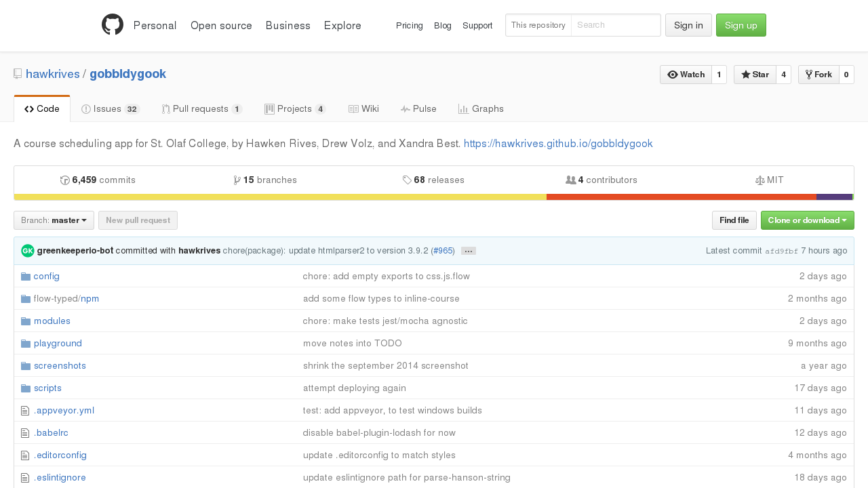Open the Graphs tab
This screenshot has width=868, height=488.
[x=481, y=108]
